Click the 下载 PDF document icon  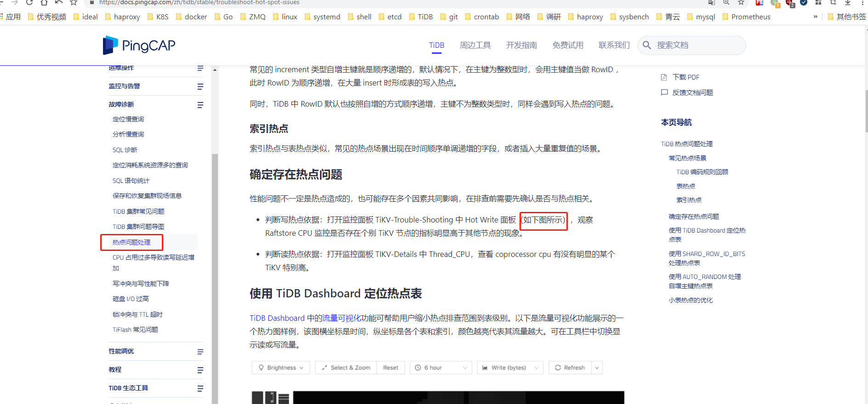pyautogui.click(x=664, y=77)
